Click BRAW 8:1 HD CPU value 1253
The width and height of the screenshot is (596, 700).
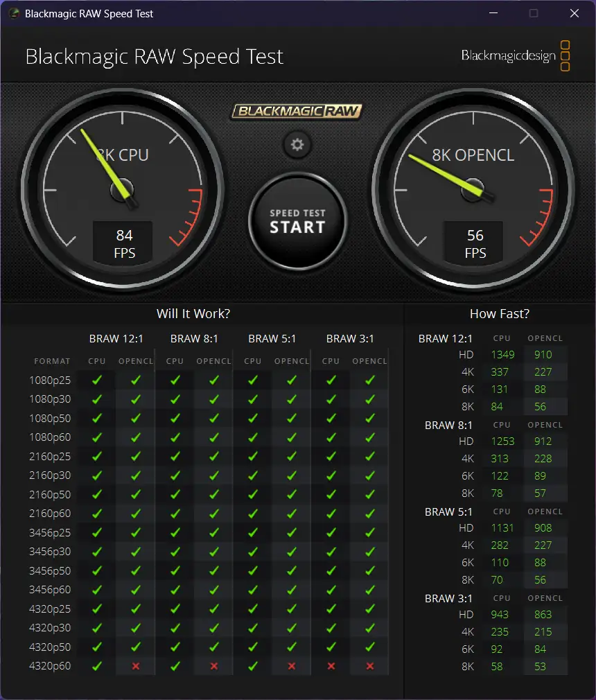(502, 441)
